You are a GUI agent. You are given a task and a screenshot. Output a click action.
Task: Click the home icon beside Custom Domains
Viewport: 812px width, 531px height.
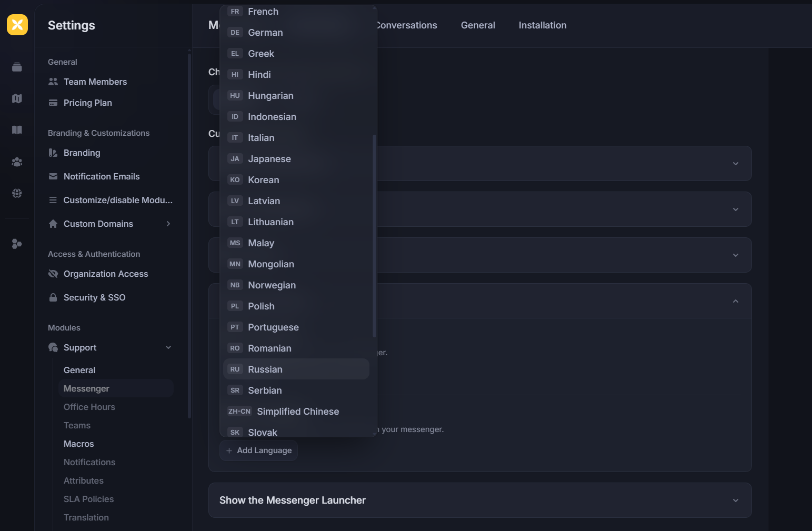tap(53, 224)
